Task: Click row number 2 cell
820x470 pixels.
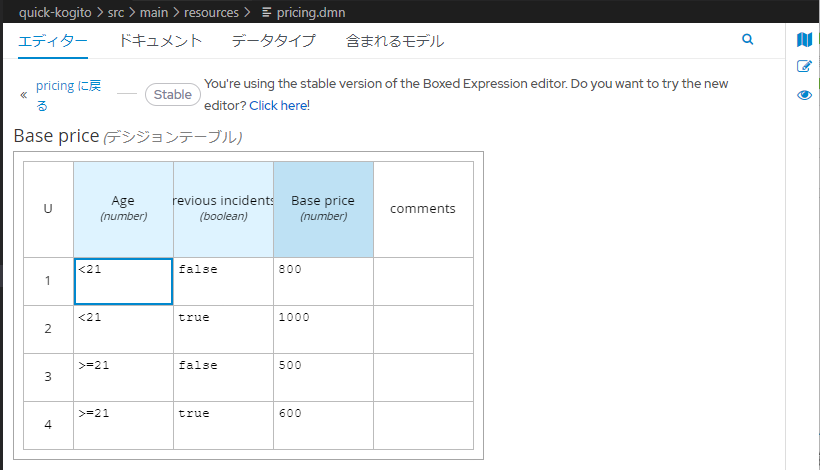Action: pyautogui.click(x=48, y=329)
